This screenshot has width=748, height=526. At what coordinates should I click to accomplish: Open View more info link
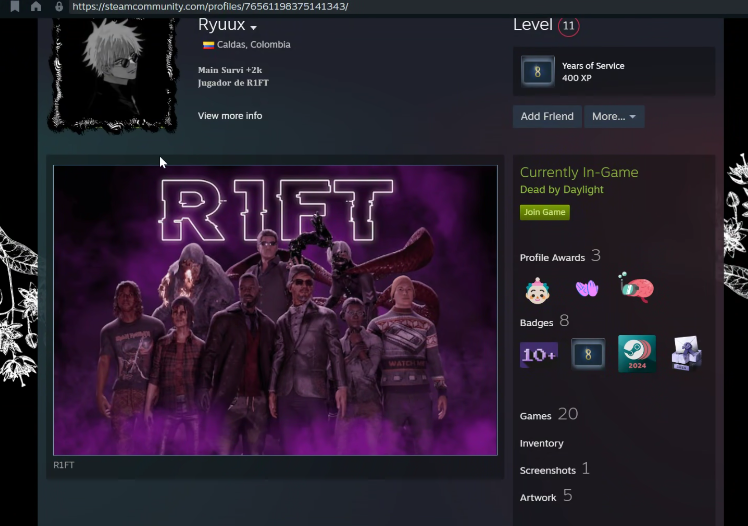point(230,116)
